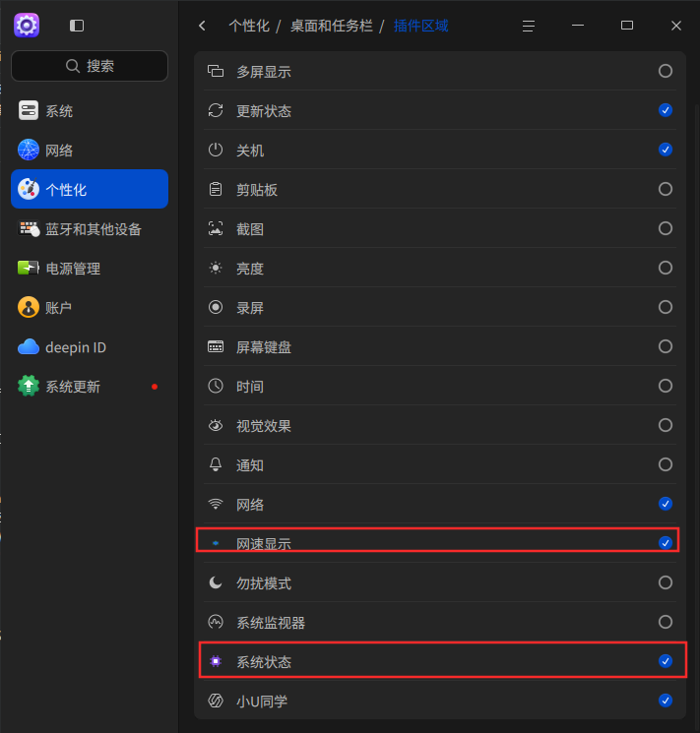Click the Control Center gear app icon
This screenshot has width=700, height=733.
pos(27,26)
